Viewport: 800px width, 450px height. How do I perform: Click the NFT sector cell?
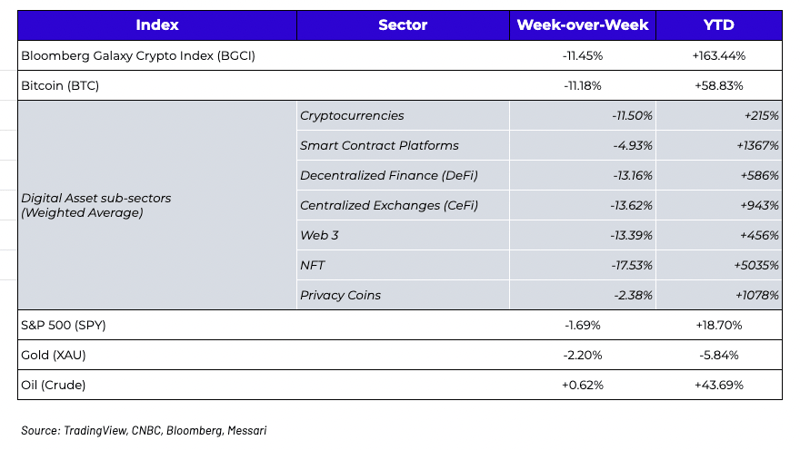313,265
